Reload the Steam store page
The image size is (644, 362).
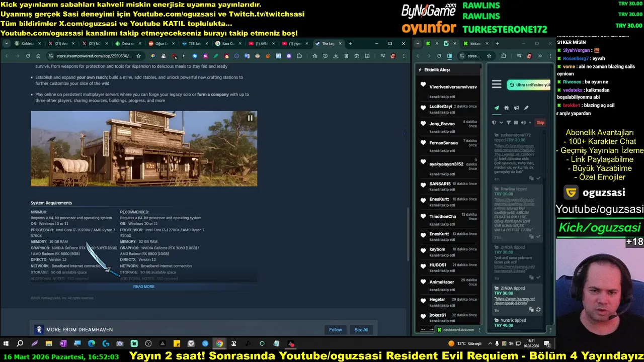click(28, 56)
